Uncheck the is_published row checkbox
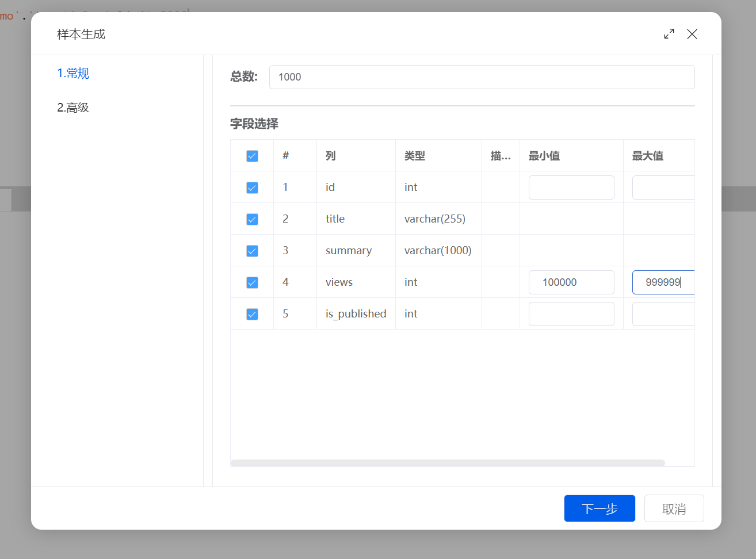Image resolution: width=756 pixels, height=559 pixels. click(252, 314)
